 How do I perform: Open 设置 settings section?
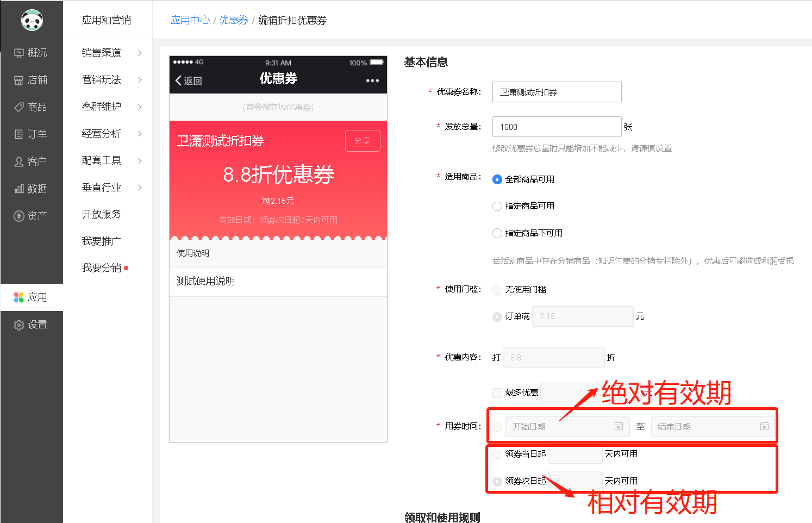[31, 325]
